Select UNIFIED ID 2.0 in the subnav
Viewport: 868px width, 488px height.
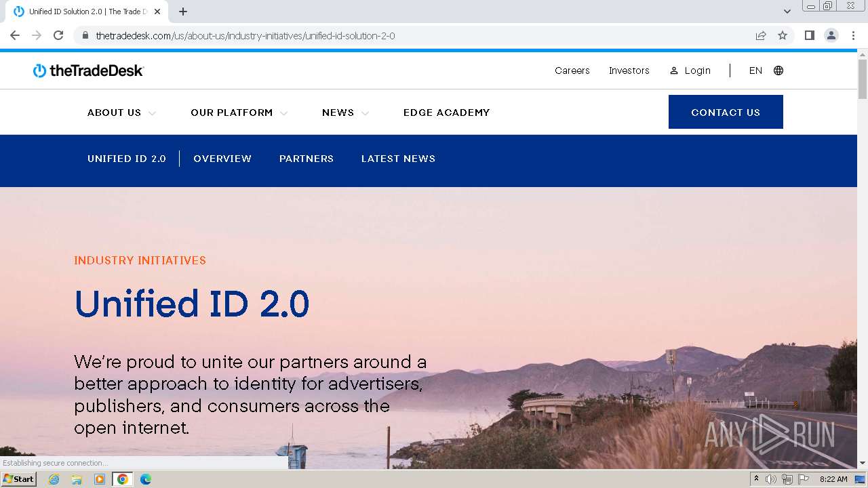(x=127, y=159)
